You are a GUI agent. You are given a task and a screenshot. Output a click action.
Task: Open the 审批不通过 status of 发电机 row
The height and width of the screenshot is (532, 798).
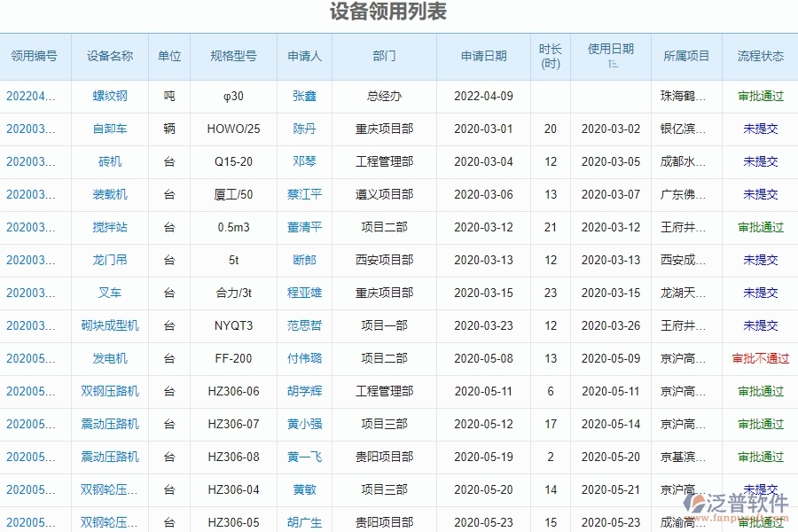tap(760, 358)
